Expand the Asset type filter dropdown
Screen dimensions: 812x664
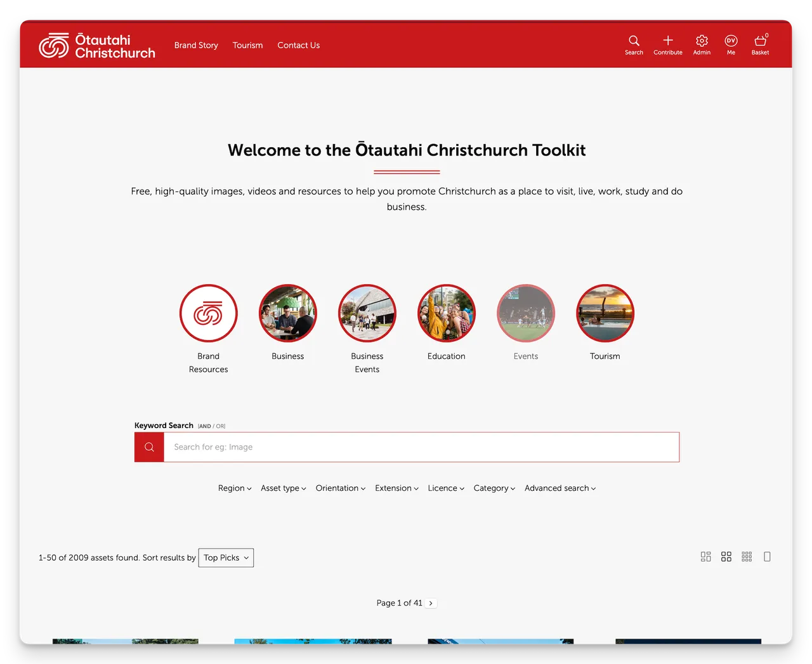click(x=284, y=488)
